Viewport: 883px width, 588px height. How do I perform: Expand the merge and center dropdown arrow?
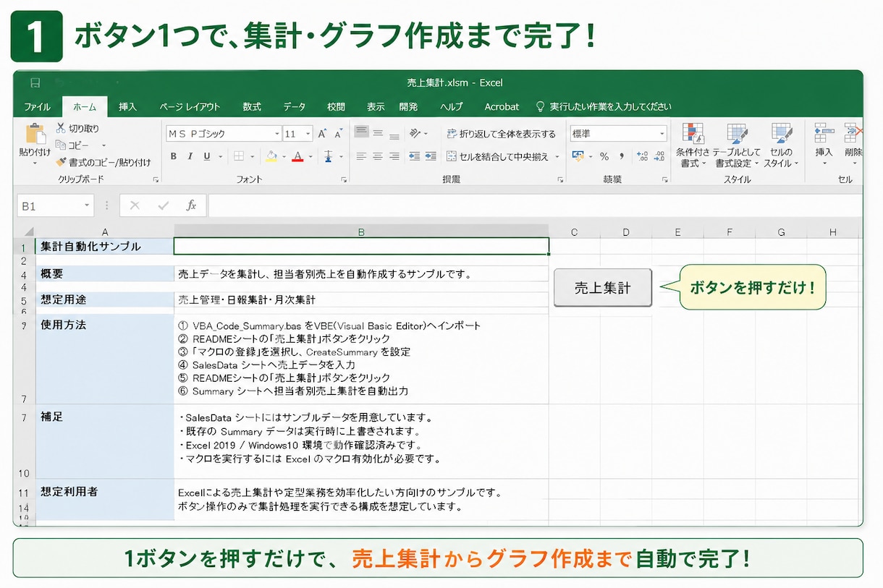coord(557,156)
